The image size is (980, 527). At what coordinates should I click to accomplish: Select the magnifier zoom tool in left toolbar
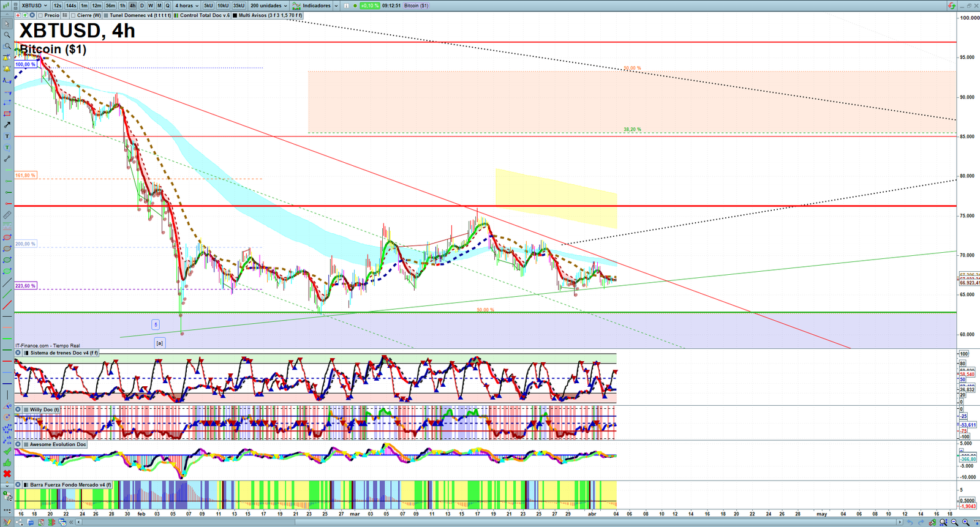point(7,35)
